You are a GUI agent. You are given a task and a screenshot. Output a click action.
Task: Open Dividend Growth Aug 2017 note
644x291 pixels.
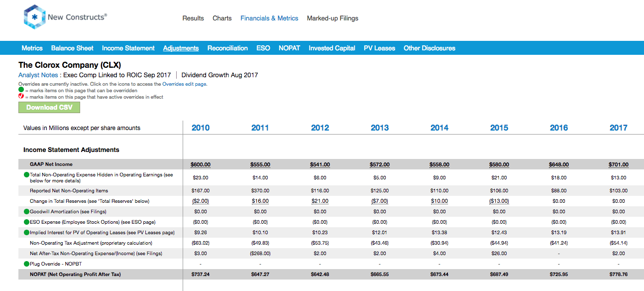point(219,75)
